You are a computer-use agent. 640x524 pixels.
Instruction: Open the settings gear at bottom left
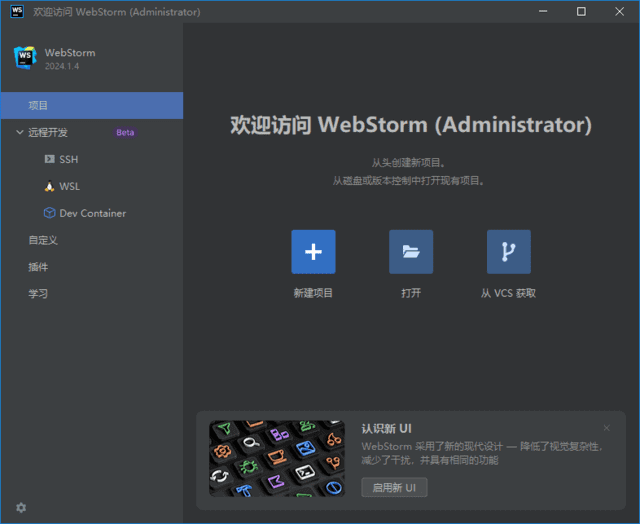tap(21, 507)
